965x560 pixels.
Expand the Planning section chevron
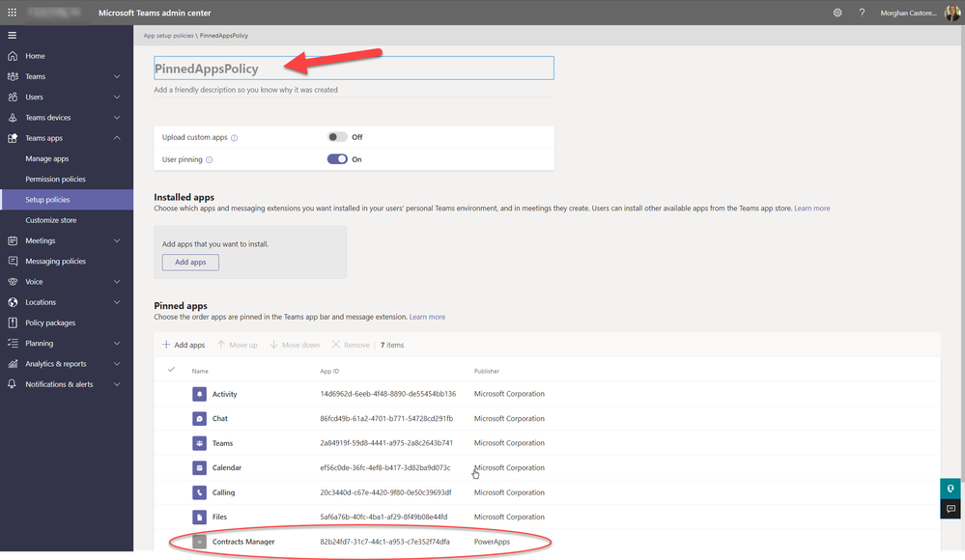click(117, 343)
